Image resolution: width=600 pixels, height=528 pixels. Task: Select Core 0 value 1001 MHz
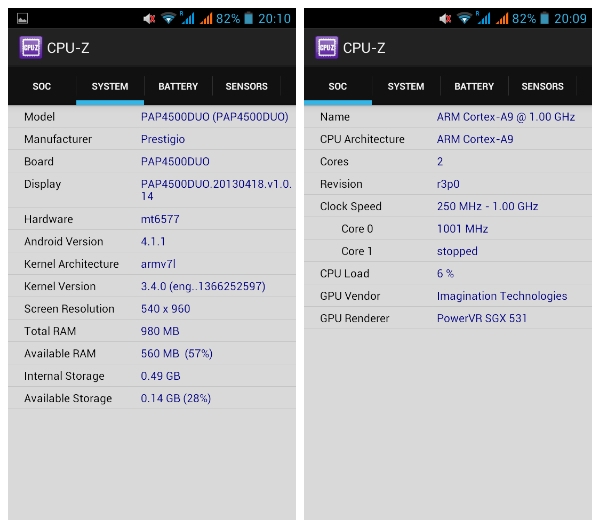coord(462,229)
